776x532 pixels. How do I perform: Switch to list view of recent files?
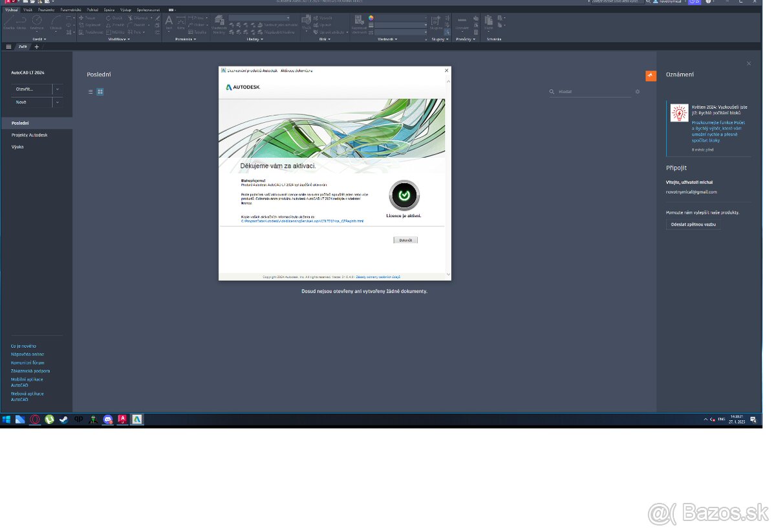point(91,92)
